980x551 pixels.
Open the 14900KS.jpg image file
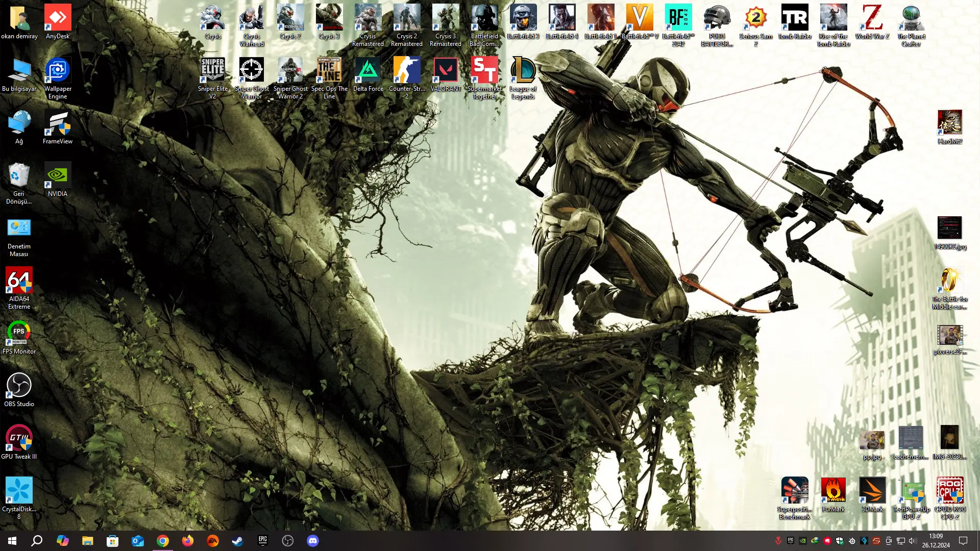click(950, 232)
